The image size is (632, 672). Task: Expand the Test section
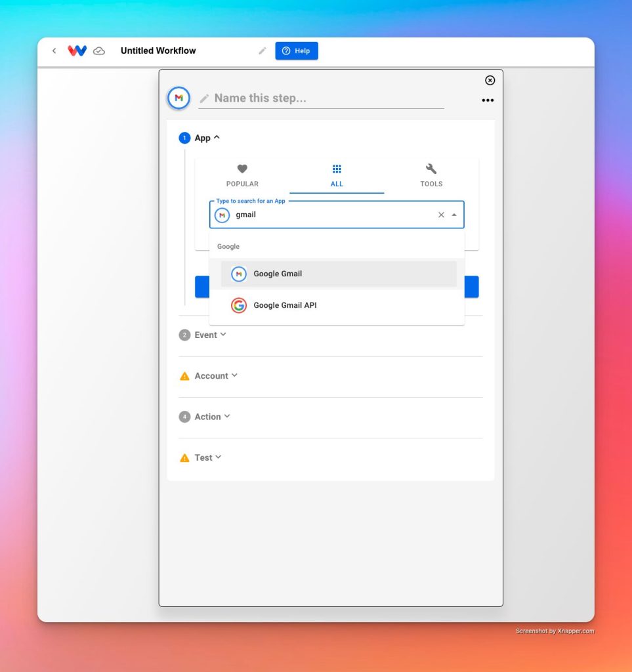point(208,457)
